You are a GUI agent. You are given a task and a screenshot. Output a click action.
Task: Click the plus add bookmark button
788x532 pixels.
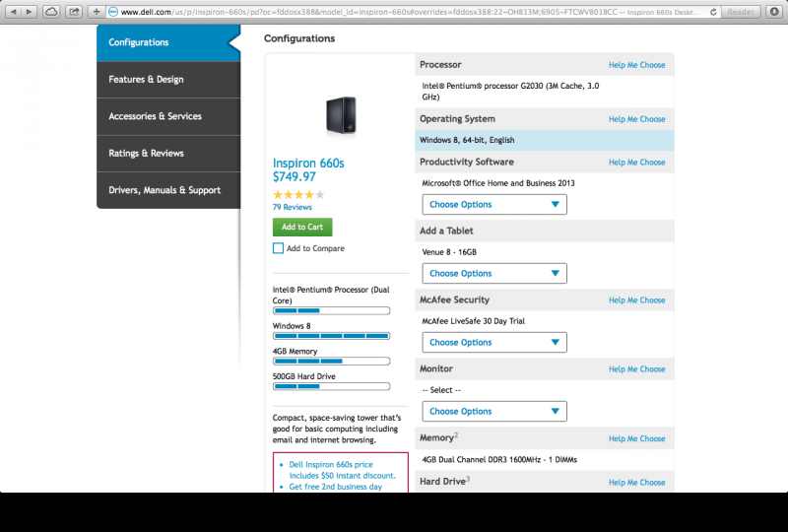96,11
